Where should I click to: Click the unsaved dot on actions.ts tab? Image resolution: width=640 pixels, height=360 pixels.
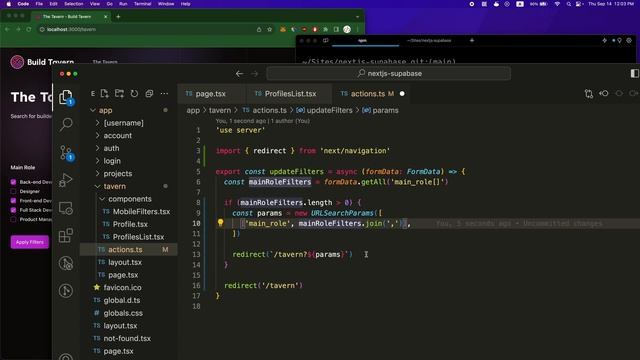402,94
